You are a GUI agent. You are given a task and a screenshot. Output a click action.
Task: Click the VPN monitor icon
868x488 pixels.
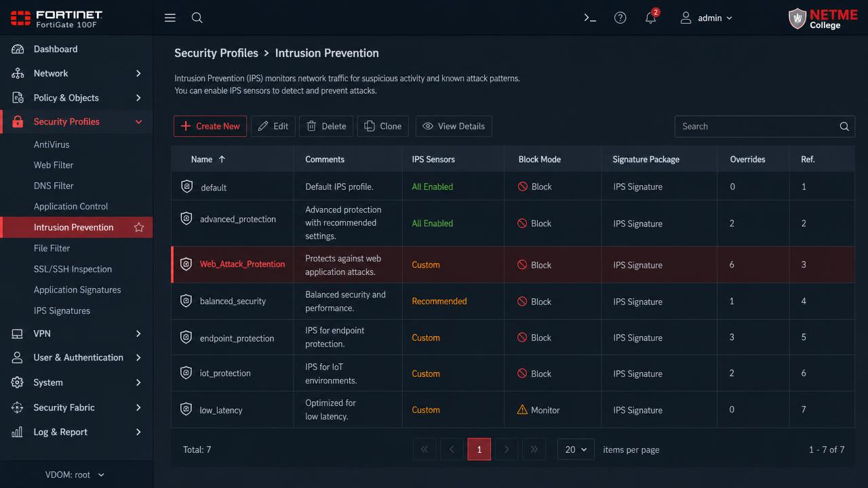(x=18, y=333)
